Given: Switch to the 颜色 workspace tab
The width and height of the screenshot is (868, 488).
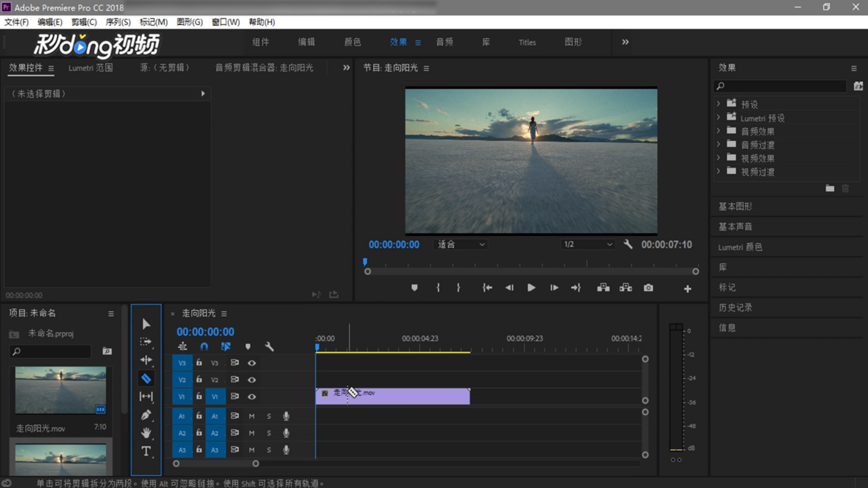Looking at the screenshot, I should click(352, 42).
